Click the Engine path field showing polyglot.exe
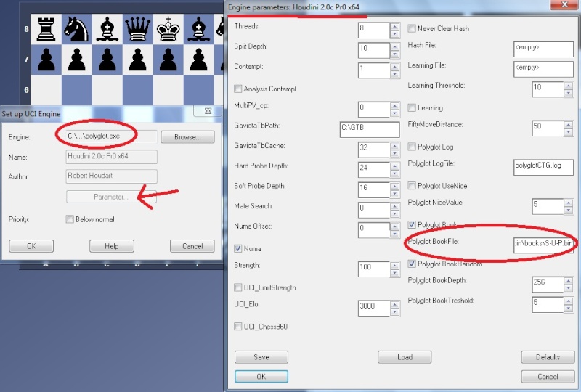 112,136
